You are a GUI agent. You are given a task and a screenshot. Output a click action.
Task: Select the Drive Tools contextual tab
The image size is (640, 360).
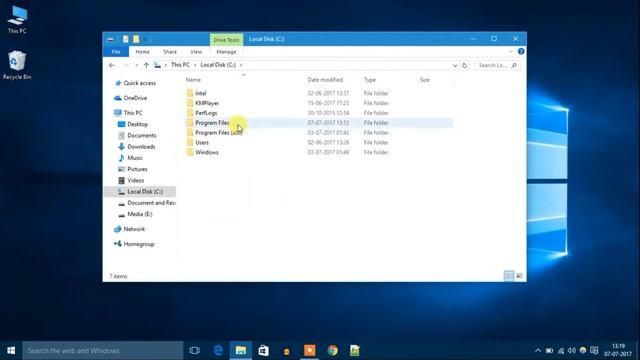[226, 40]
